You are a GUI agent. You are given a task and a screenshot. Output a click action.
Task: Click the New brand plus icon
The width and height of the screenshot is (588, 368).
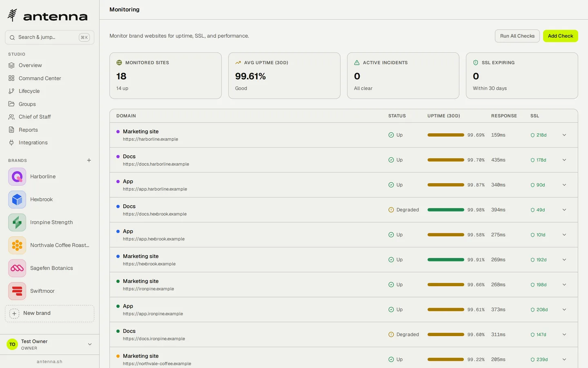(x=14, y=314)
